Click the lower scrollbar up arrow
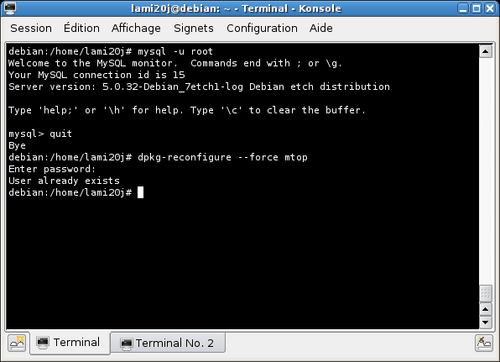The image size is (500, 362). click(485, 309)
